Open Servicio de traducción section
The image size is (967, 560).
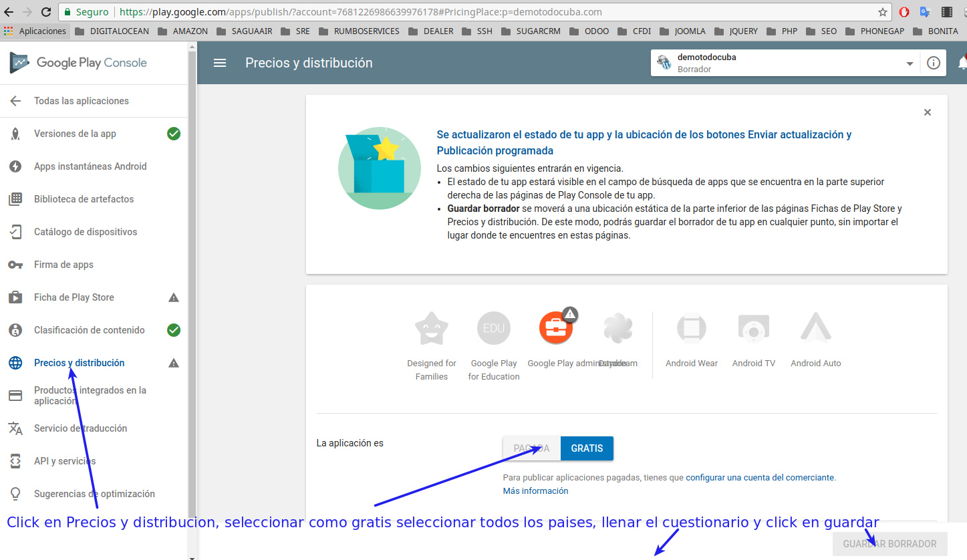coord(80,428)
